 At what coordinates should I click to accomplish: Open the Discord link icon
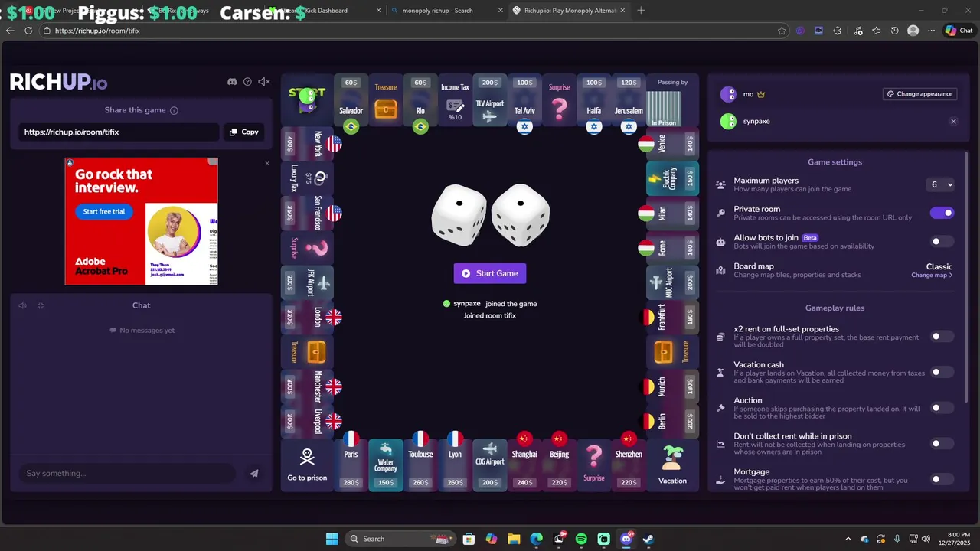pos(232,82)
